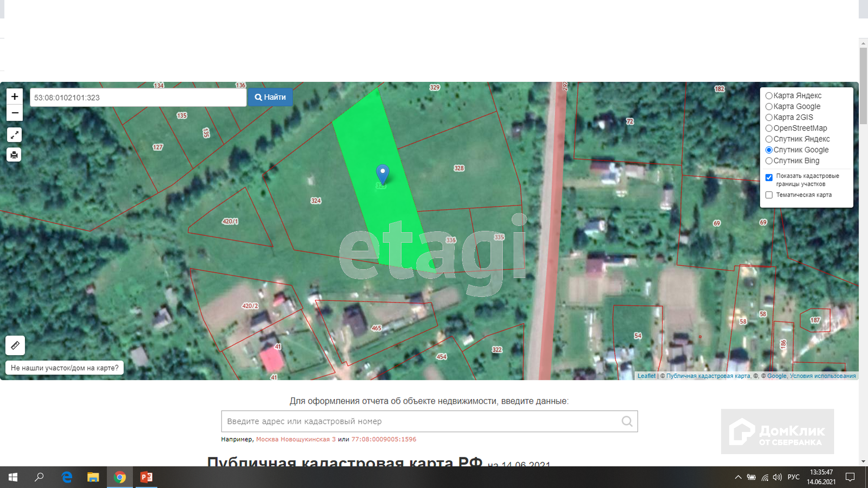This screenshot has height=488, width=868.
Task: Click Не нашли участок/дом на карте? button
Action: point(65,368)
